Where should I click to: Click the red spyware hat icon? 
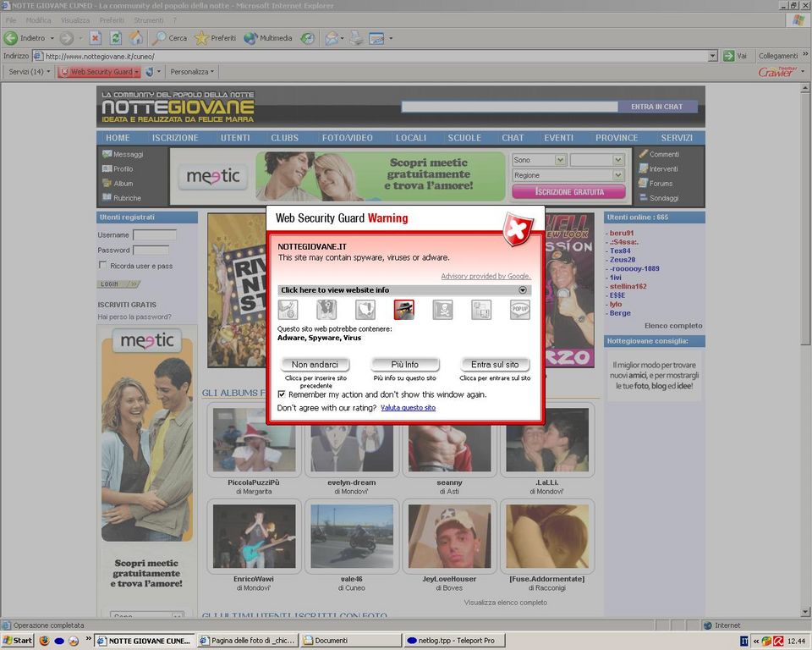403,310
